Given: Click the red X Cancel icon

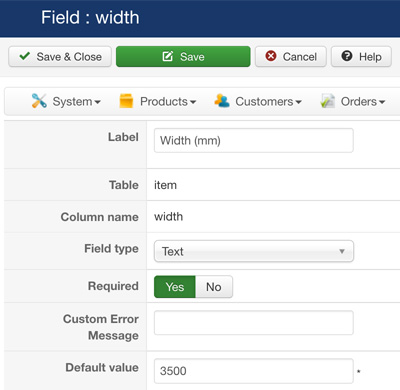Looking at the screenshot, I should pyautogui.click(x=271, y=56).
